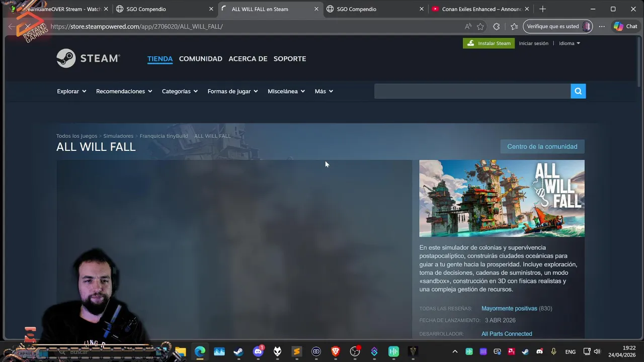Click the Franquicia tinyBuild breadcrumb link
The width and height of the screenshot is (644, 362).
(x=164, y=136)
